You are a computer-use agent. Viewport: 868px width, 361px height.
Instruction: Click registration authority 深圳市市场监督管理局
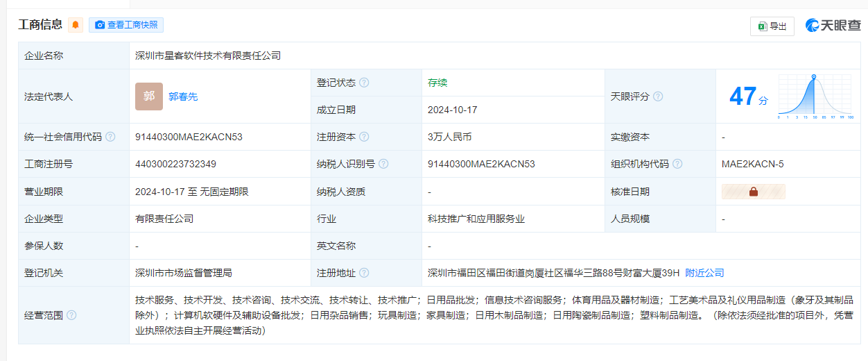coord(184,273)
